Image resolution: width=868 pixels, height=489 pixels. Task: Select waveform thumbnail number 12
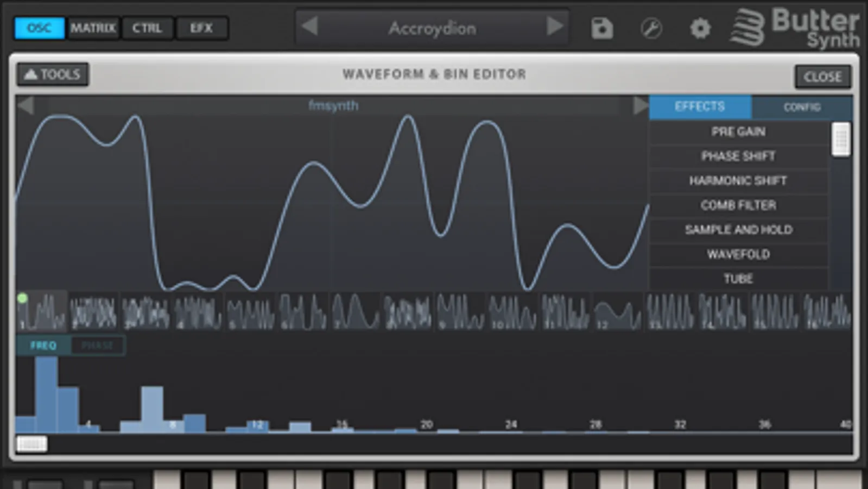point(617,312)
